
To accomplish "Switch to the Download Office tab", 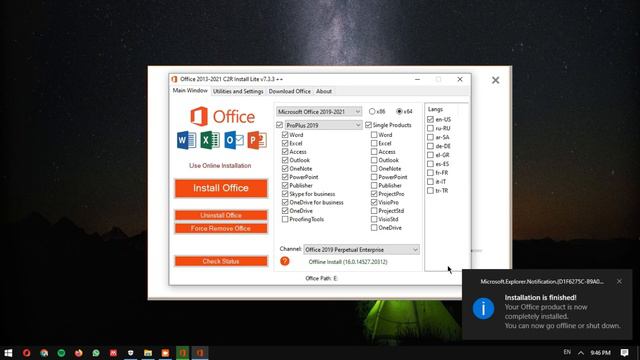I will pyautogui.click(x=289, y=91).
